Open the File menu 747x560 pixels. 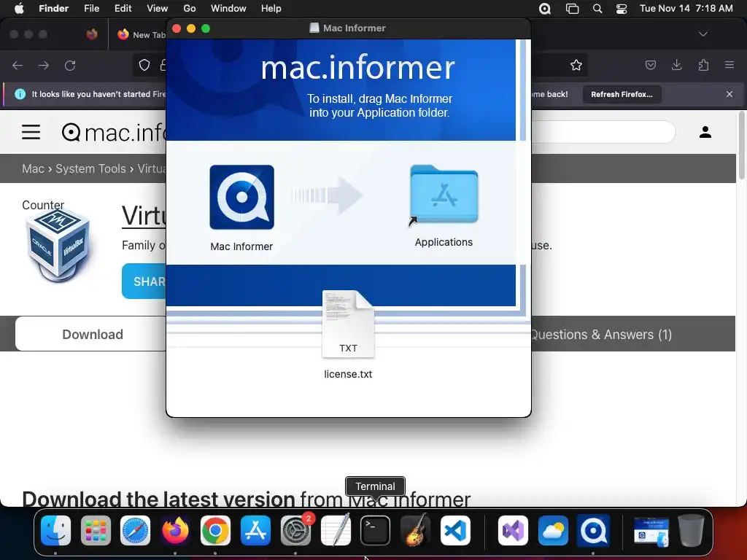pos(91,9)
